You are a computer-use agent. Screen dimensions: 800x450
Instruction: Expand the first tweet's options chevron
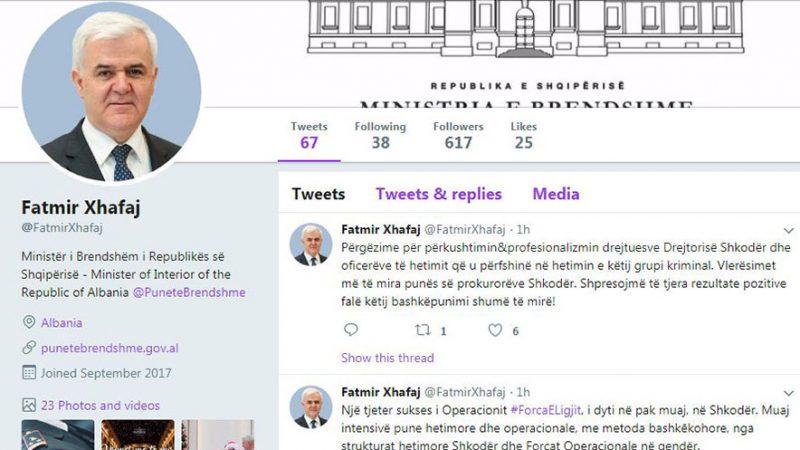[789, 231]
